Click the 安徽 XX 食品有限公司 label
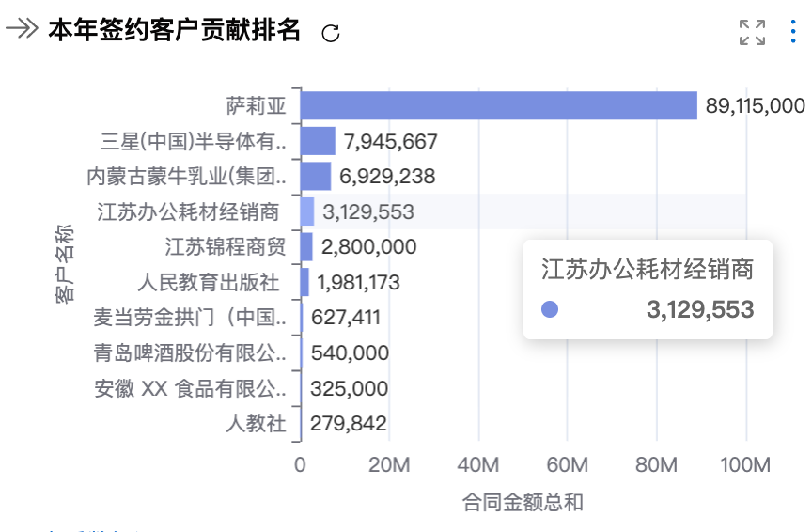The image size is (812, 532). (x=189, y=388)
